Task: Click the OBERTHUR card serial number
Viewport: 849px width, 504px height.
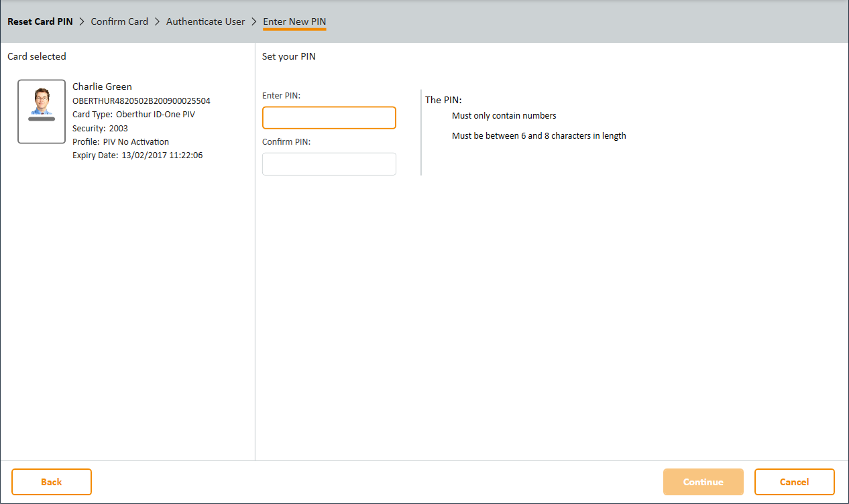Action: [141, 101]
